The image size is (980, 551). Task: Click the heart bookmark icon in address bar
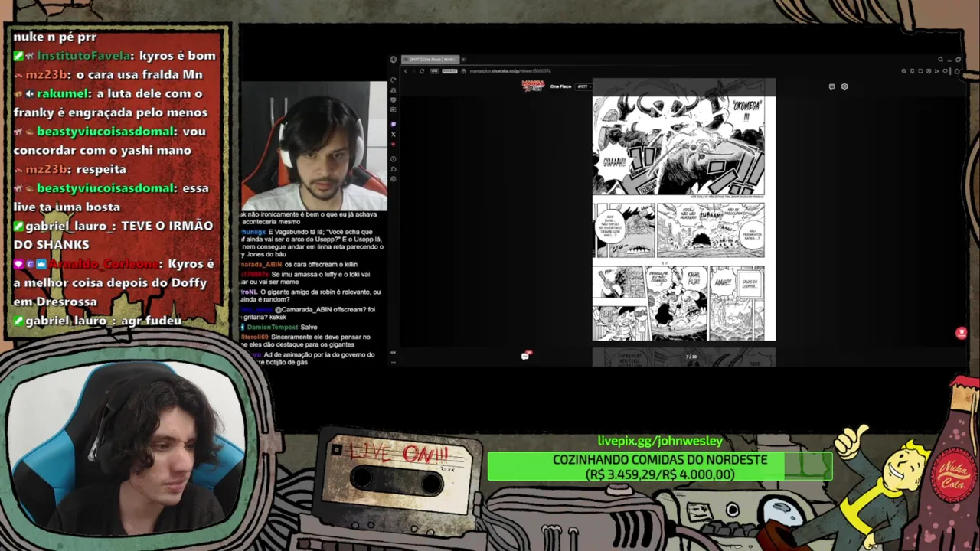[x=946, y=71]
